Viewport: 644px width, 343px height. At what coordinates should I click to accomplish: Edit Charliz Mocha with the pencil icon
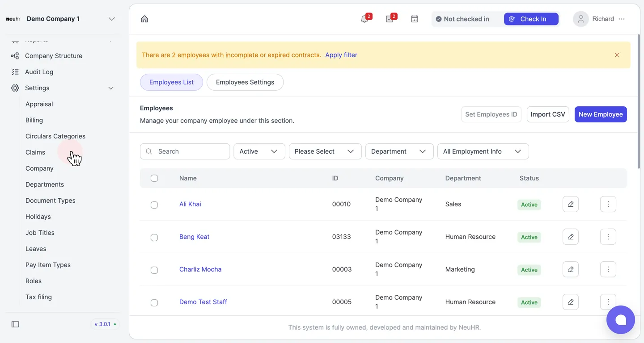(x=571, y=269)
